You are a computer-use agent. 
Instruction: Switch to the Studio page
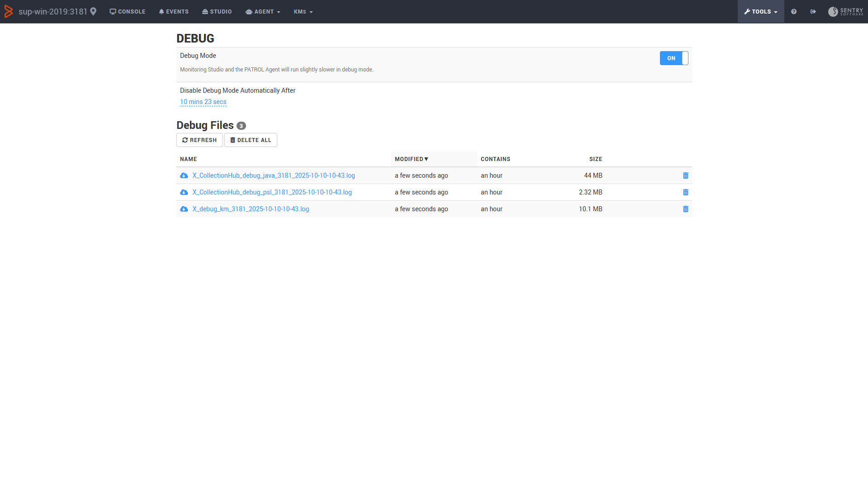(217, 12)
